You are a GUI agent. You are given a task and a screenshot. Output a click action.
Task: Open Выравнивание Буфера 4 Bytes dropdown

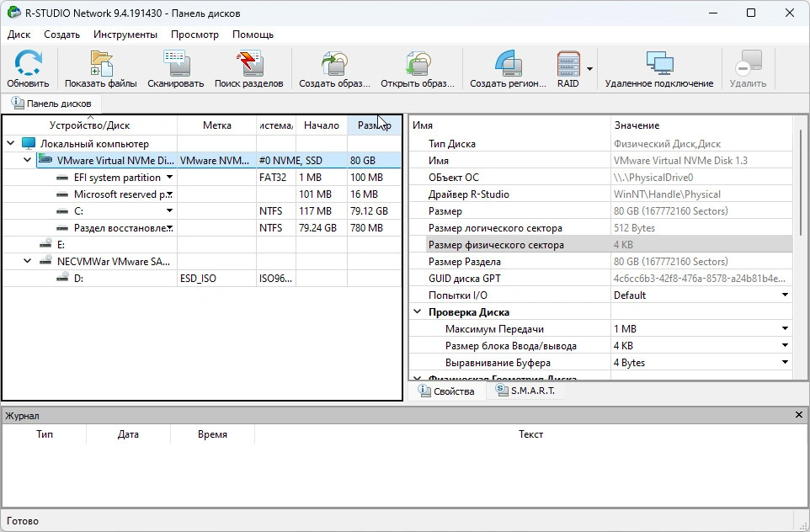785,362
